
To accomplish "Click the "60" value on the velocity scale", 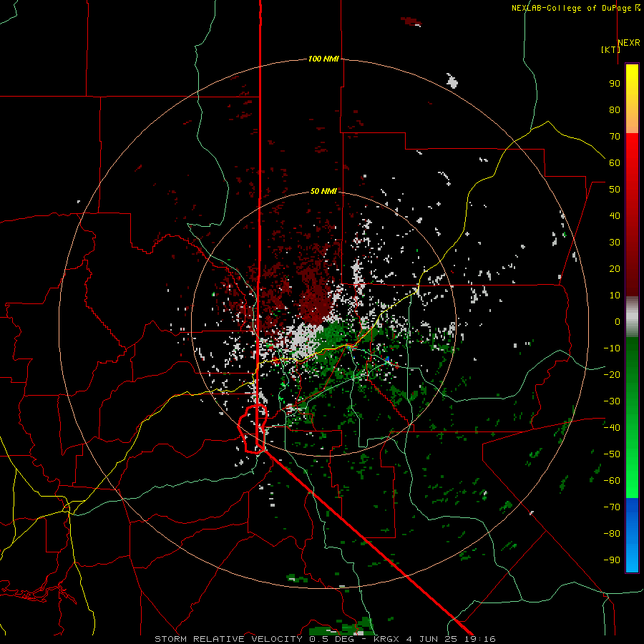I will pos(615,162).
